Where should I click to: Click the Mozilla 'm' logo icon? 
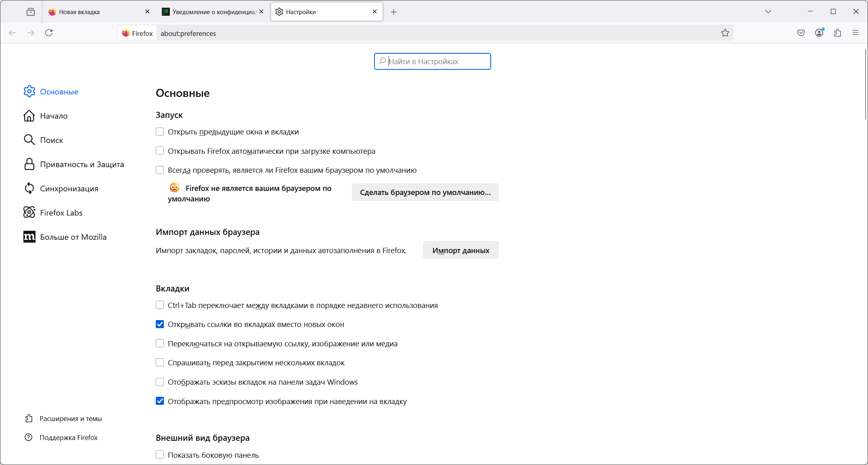click(x=29, y=237)
